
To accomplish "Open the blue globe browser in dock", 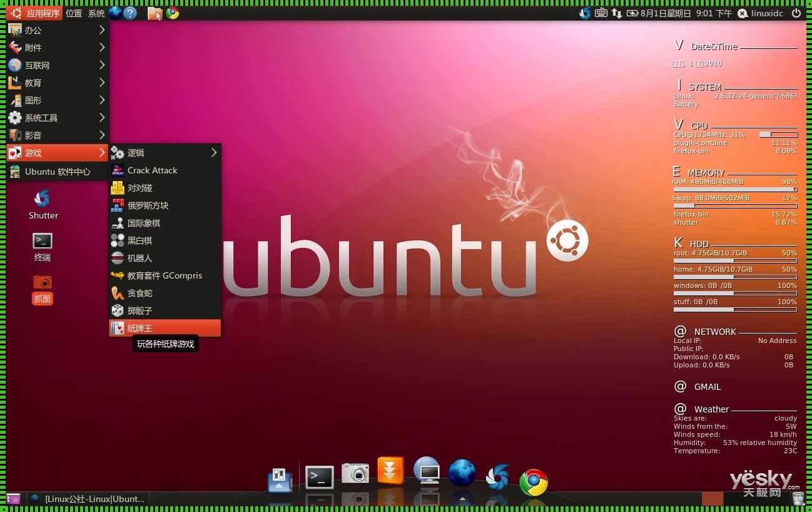I will click(462, 473).
